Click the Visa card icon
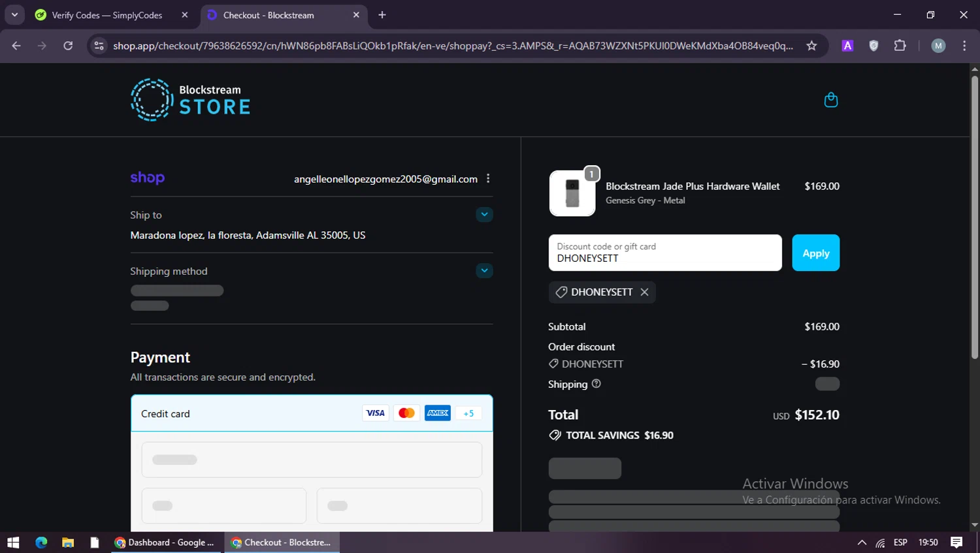This screenshot has width=980, height=553. [376, 413]
